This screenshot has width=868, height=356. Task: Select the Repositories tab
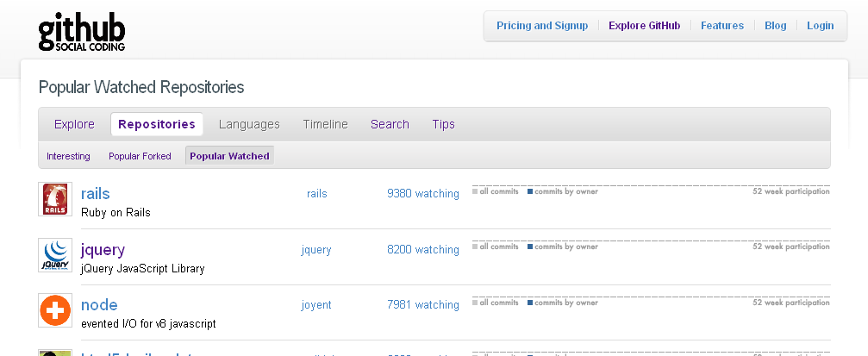tap(157, 124)
